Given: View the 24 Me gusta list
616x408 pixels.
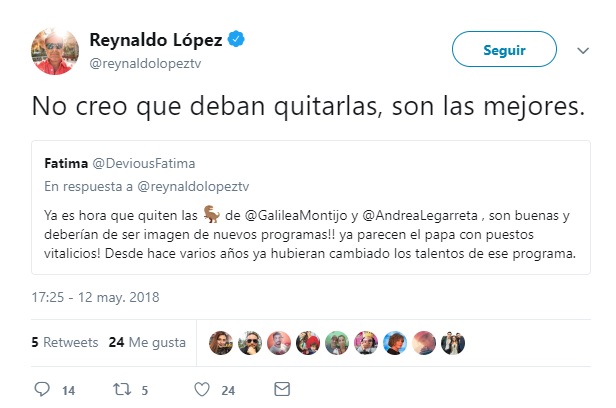Looking at the screenshot, I should coord(147,342).
